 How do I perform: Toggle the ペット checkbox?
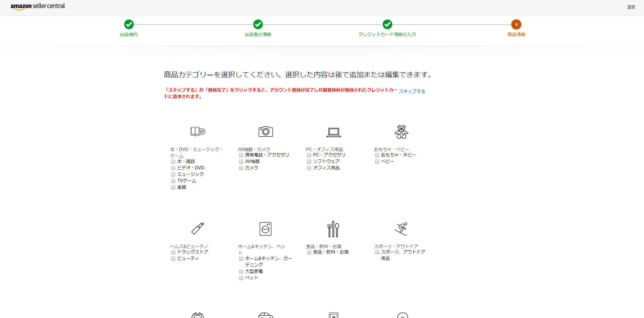(x=241, y=278)
